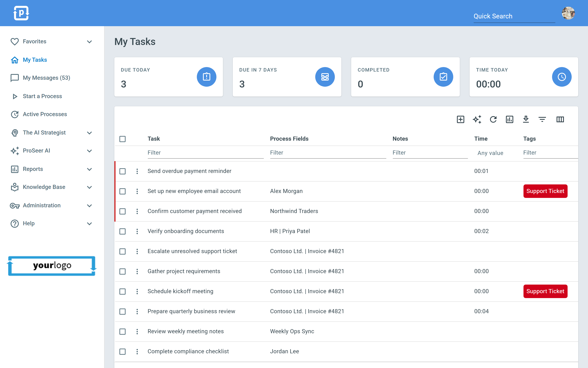588x368 pixels.
Task: Open Active Processes
Action: point(45,114)
